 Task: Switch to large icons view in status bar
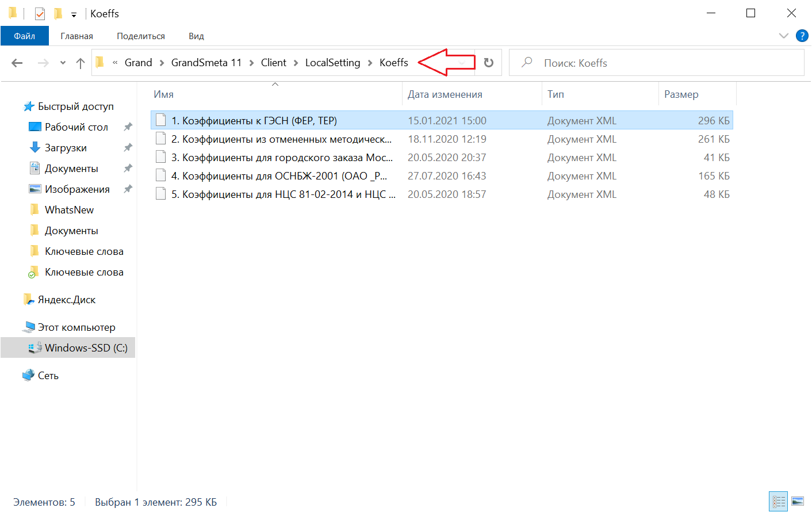798,502
